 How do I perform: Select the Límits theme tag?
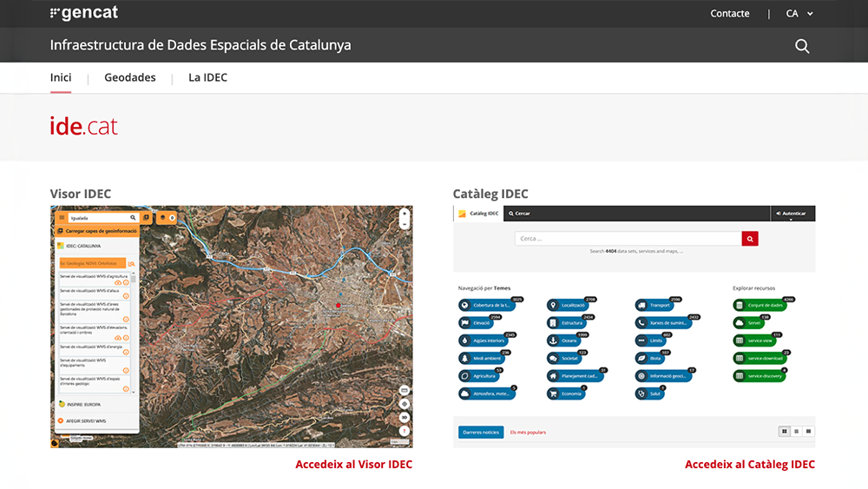pyautogui.click(x=650, y=340)
